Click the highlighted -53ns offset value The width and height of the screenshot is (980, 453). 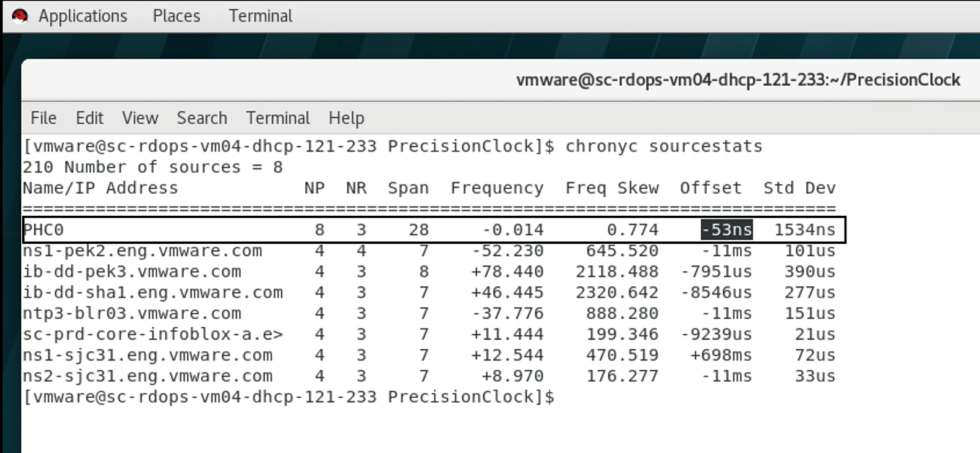[727, 230]
